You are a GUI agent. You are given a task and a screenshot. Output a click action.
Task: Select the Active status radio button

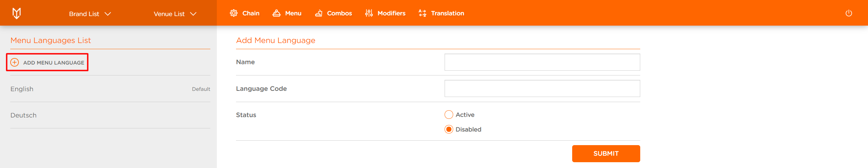click(x=449, y=115)
